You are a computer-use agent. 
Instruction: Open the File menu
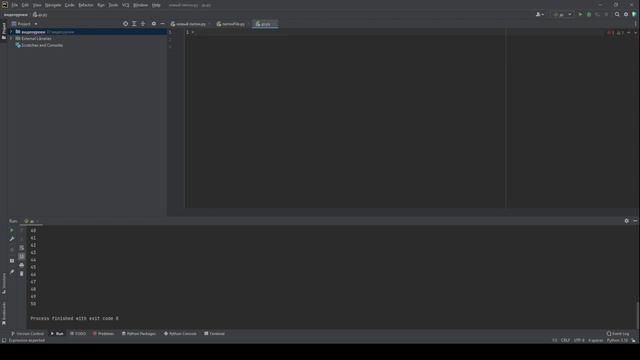tap(15, 5)
